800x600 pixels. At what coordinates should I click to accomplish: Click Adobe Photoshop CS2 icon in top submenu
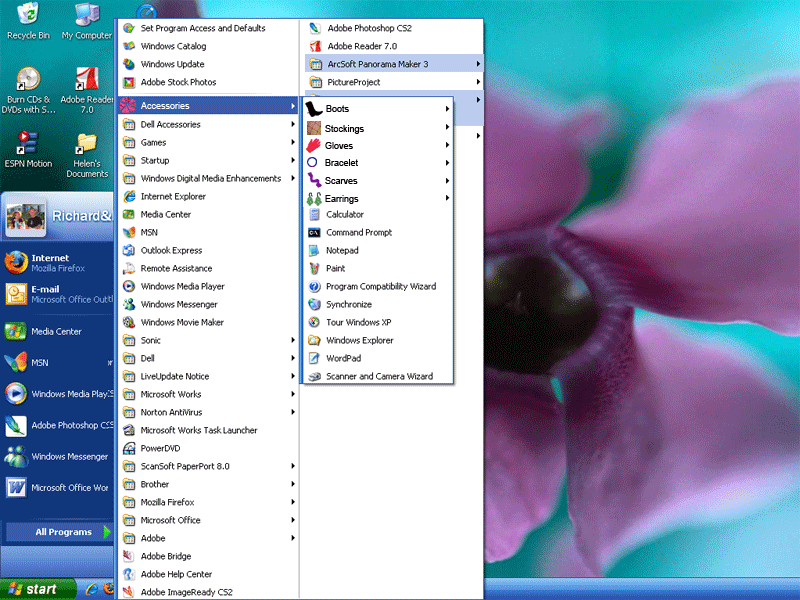click(315, 28)
